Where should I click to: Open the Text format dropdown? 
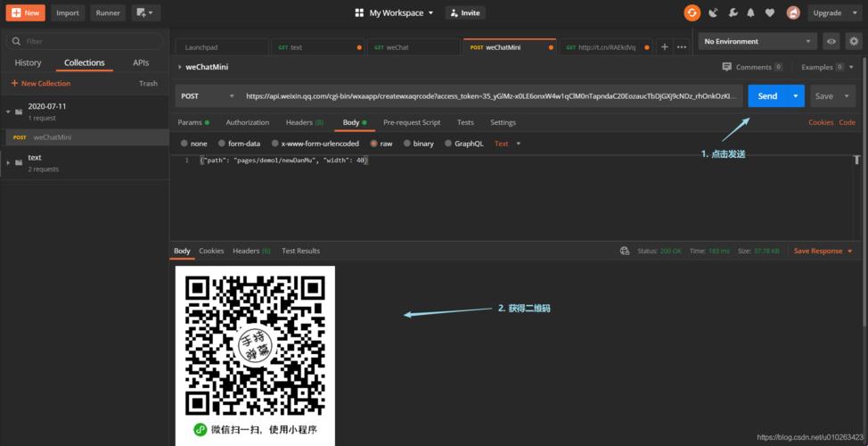click(x=508, y=144)
